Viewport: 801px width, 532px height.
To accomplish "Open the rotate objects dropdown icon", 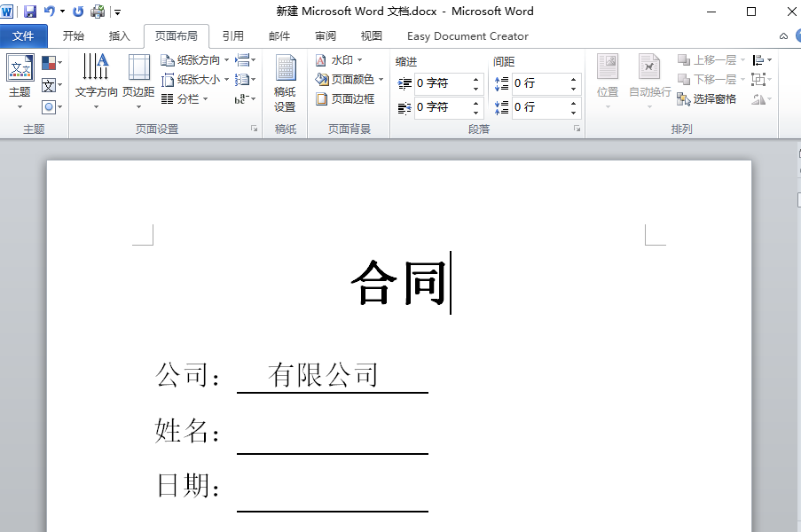I will coord(762,99).
